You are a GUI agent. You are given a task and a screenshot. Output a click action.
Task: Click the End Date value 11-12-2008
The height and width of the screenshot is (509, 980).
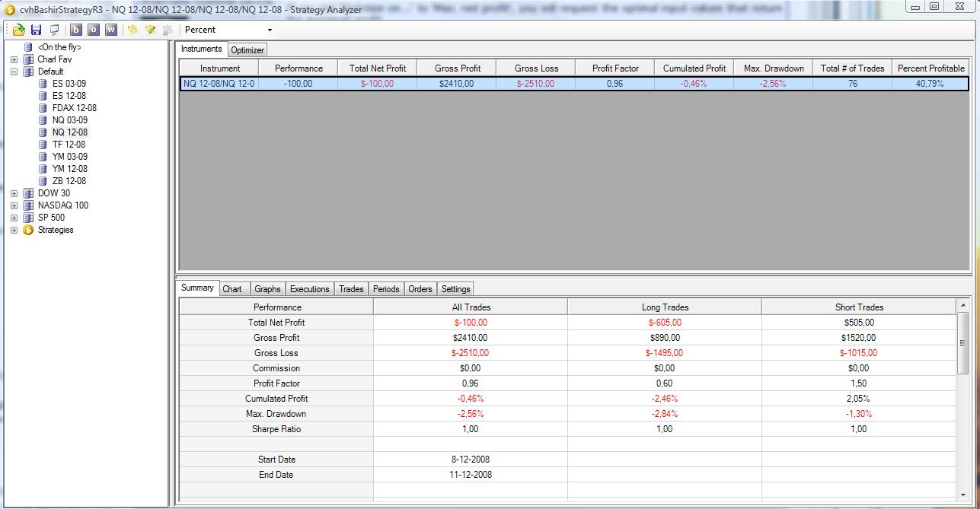click(x=471, y=475)
